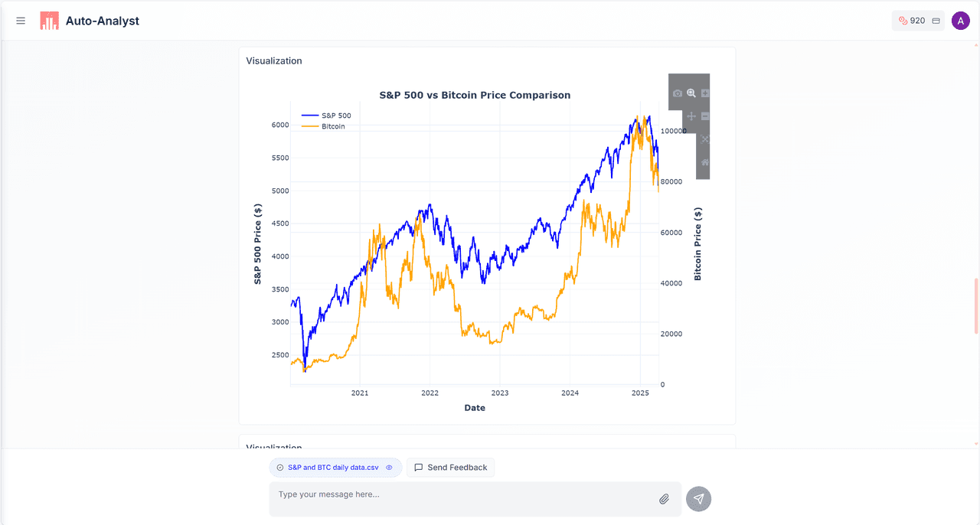Screen dimensions: 980x525
Task: Click the credit card icon beside credits
Action: coord(936,21)
